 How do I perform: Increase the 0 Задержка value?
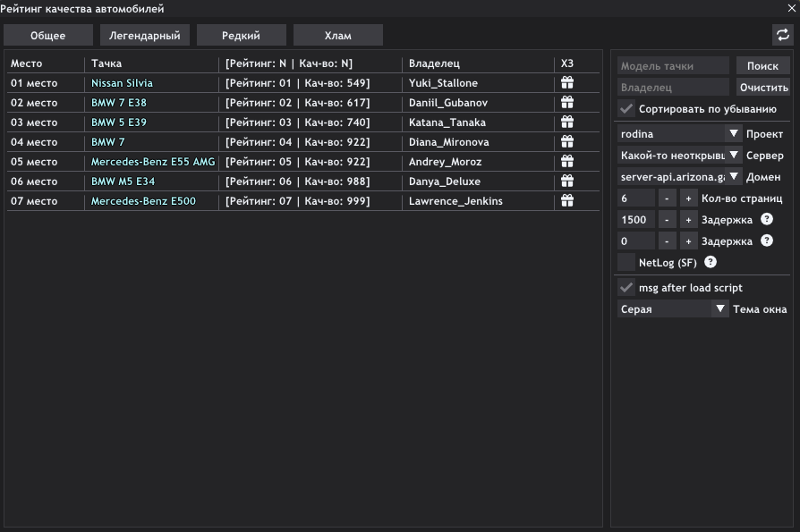(688, 241)
